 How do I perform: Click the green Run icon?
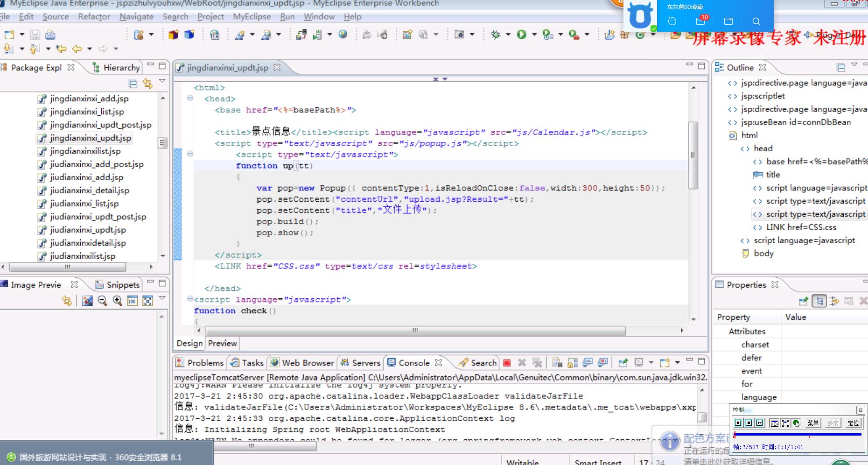522,35
